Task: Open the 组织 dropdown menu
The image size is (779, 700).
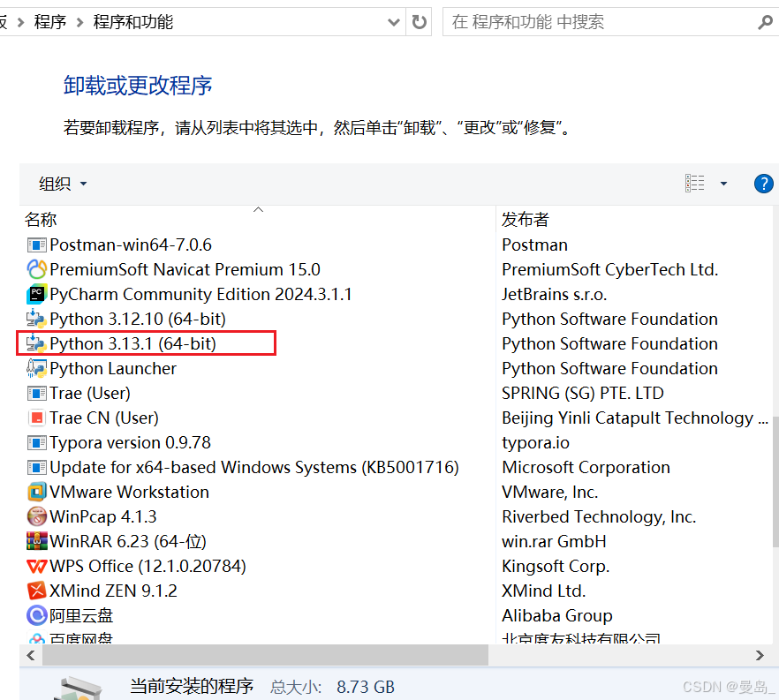Action: pyautogui.click(x=63, y=184)
